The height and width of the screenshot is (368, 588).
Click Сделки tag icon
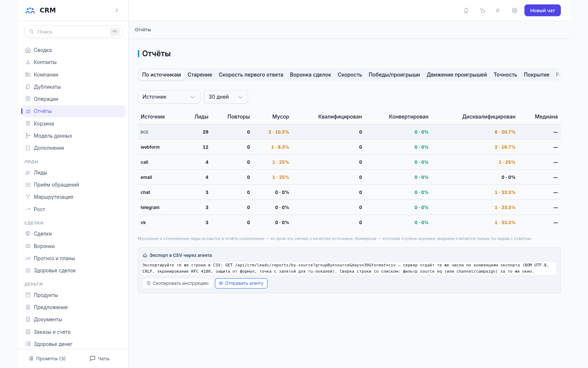(28, 234)
